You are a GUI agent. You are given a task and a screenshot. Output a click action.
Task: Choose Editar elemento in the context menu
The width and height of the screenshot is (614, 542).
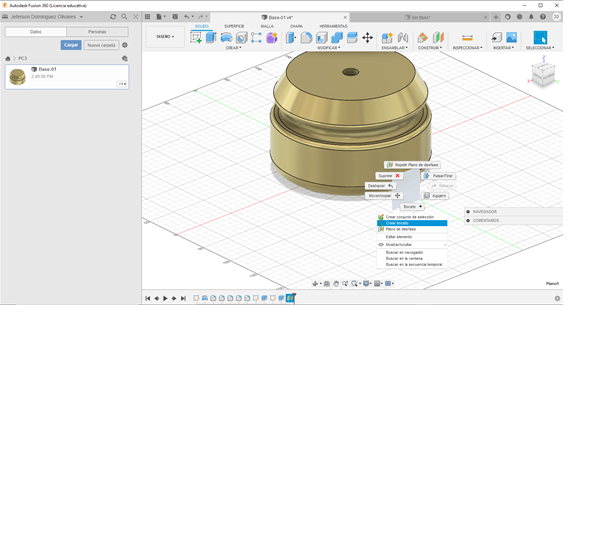point(412,237)
